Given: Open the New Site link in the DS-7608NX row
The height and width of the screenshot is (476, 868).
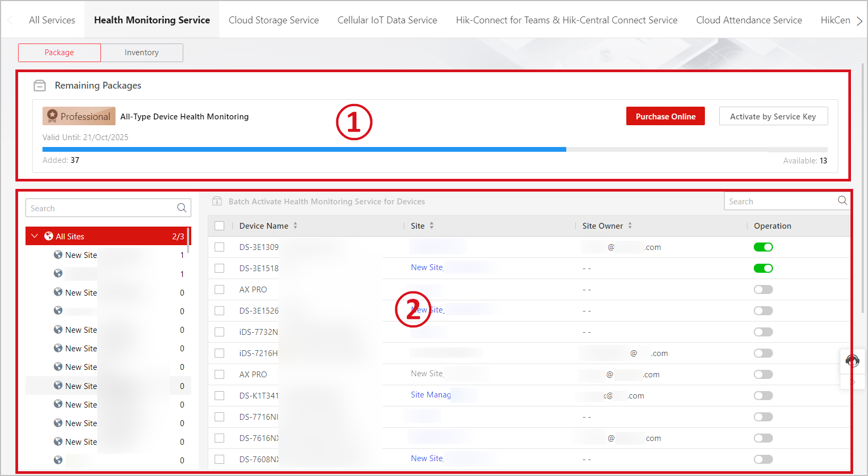Looking at the screenshot, I should [x=427, y=458].
